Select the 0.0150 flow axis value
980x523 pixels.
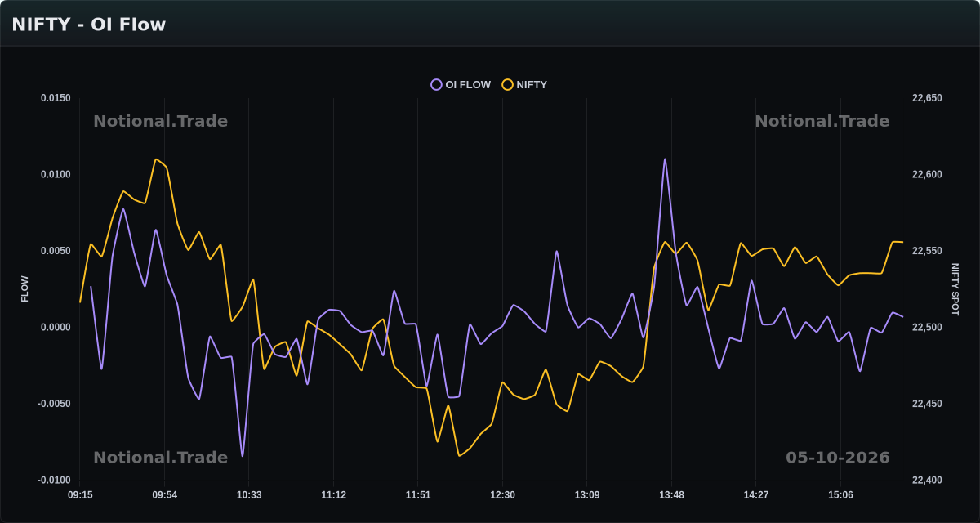point(56,98)
